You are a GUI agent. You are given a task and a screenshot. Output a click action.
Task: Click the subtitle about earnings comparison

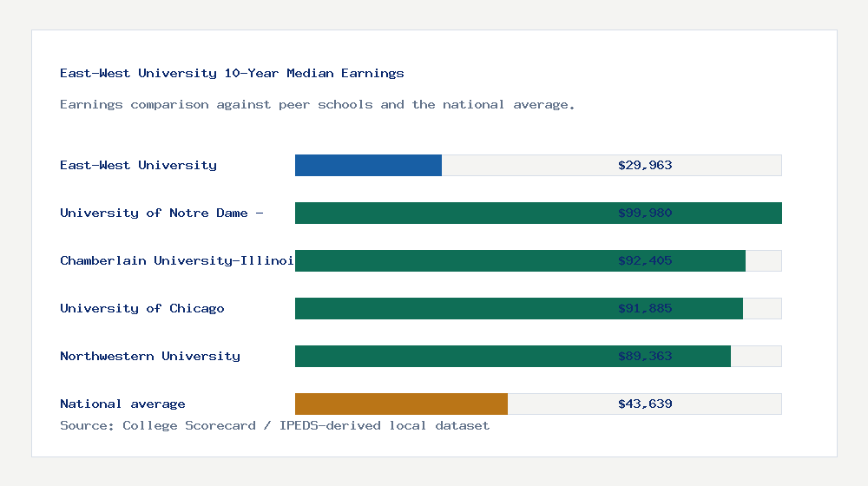pyautogui.click(x=317, y=105)
